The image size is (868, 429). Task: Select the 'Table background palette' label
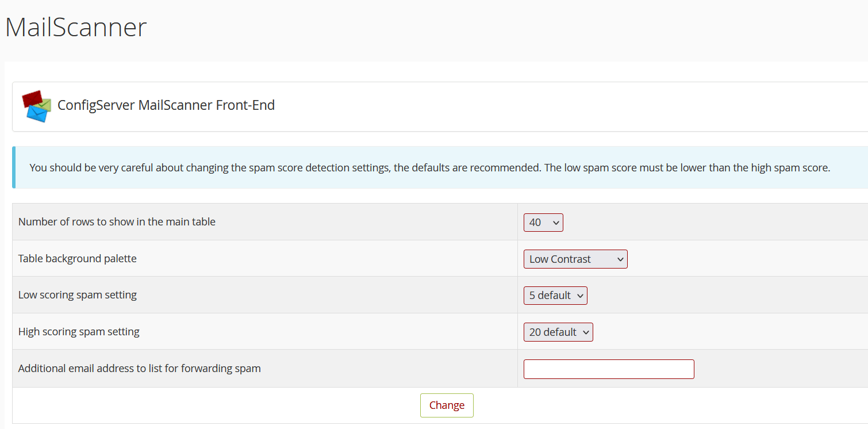coord(78,259)
